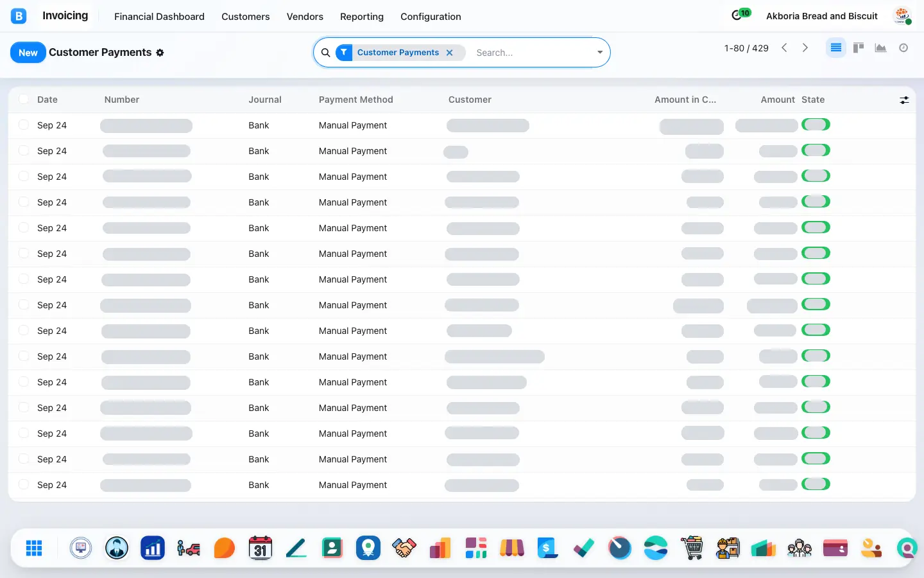Open the Reporting menu

[362, 17]
